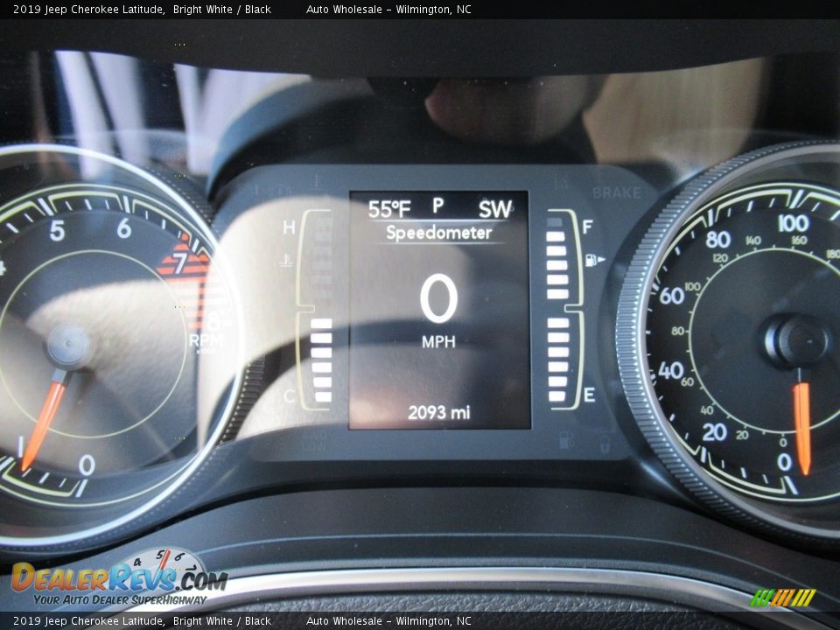
Task: Click the fuel level bar gauge
Action: point(556,311)
